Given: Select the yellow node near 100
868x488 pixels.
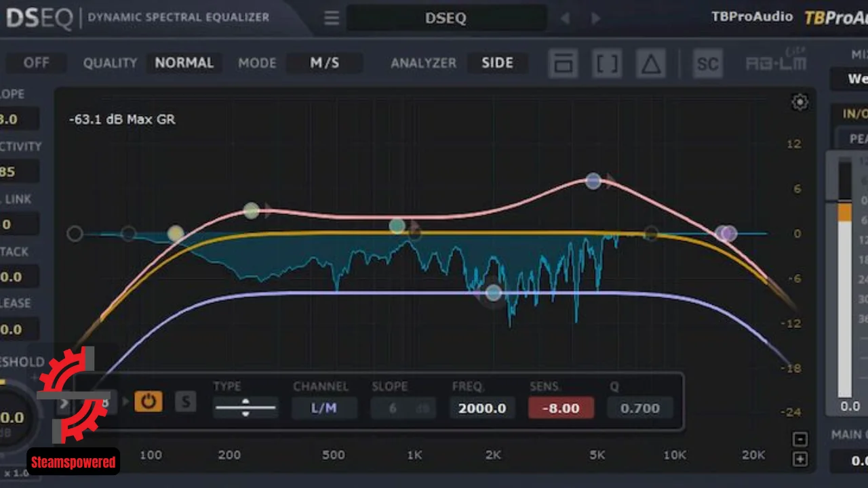Looking at the screenshot, I should point(176,234).
